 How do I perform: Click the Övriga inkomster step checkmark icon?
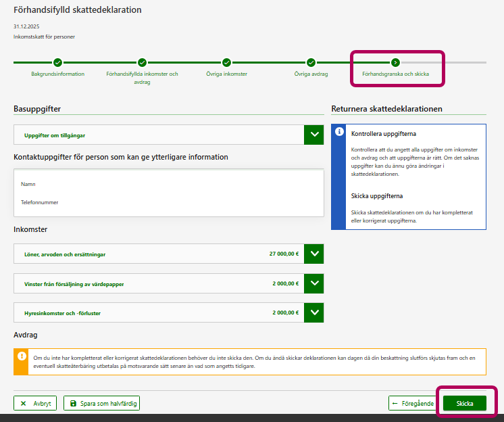pos(226,63)
